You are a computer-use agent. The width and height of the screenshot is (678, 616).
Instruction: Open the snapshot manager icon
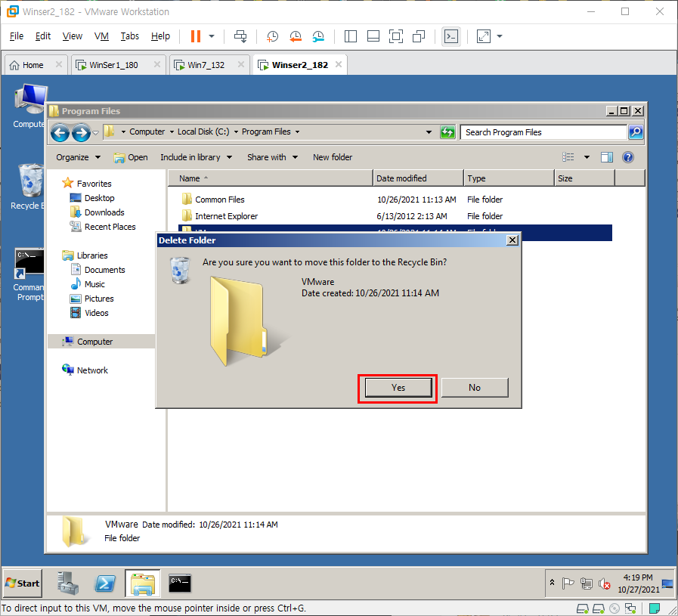coord(318,36)
